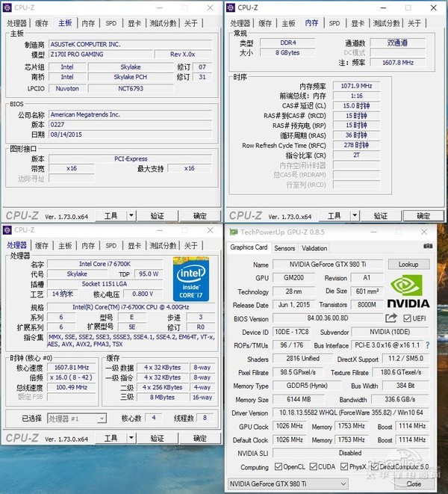The width and height of the screenshot is (448, 494).
Task: Click the 双通道 channel count value
Action: [398, 43]
